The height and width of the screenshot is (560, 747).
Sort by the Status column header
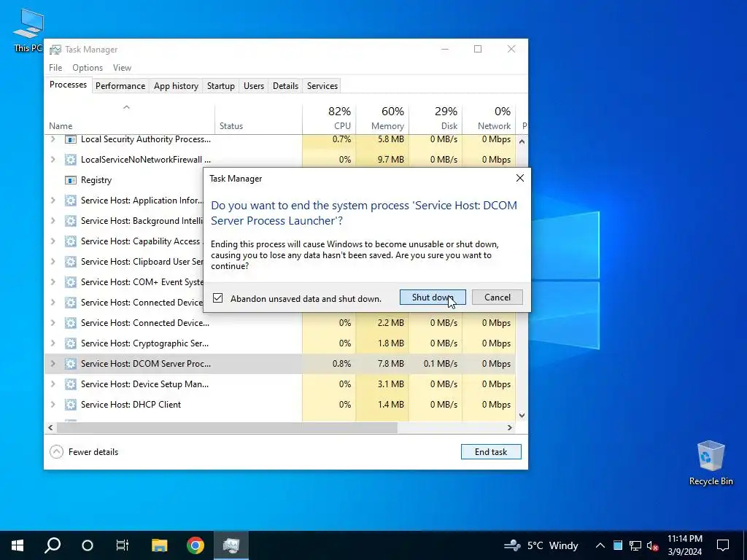[258, 118]
